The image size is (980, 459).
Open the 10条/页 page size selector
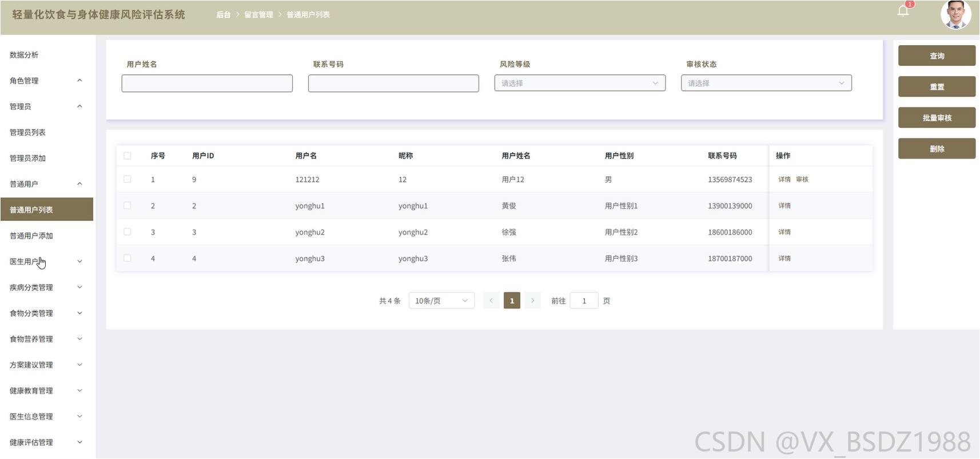441,300
